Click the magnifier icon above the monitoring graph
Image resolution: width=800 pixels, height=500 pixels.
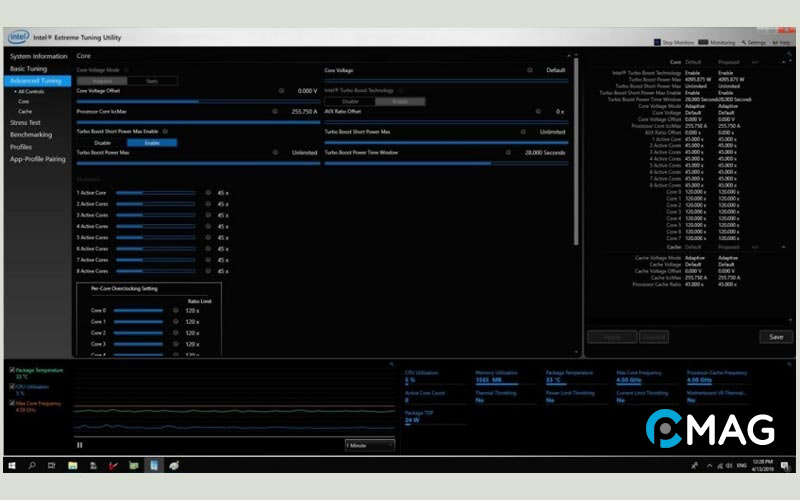coord(391,364)
